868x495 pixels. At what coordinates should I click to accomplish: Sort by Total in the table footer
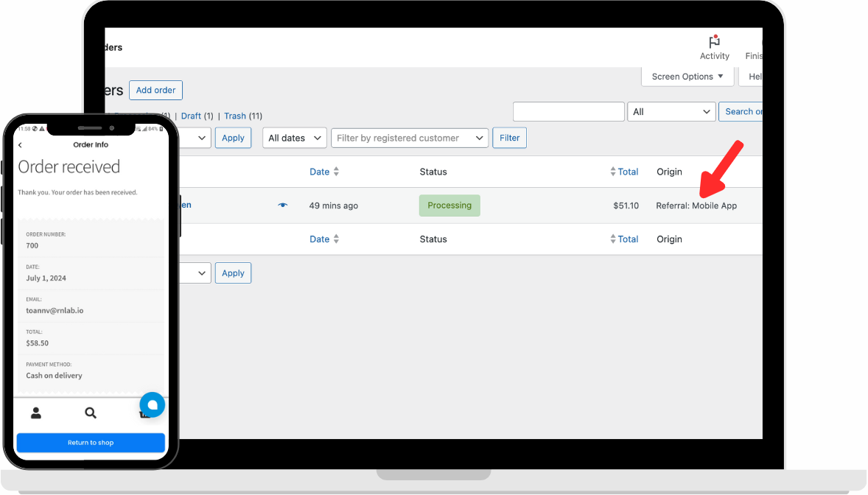627,239
